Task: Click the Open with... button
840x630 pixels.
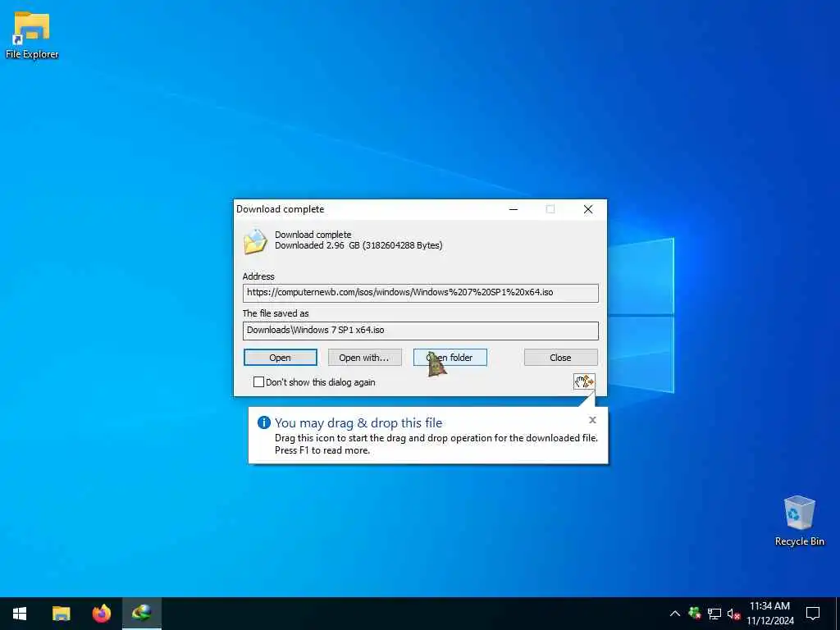Action: point(365,358)
